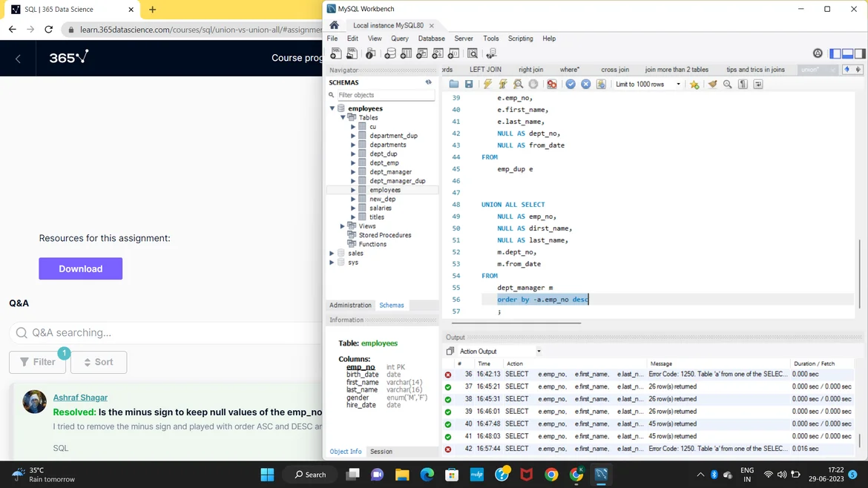Toggle the left sidebar panel visibility

pyautogui.click(x=835, y=53)
